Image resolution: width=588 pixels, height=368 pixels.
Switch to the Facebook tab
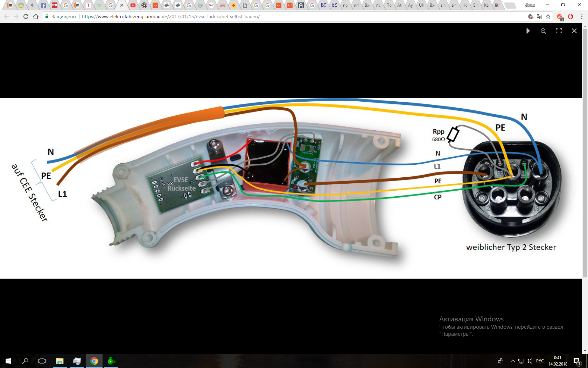click(43, 5)
